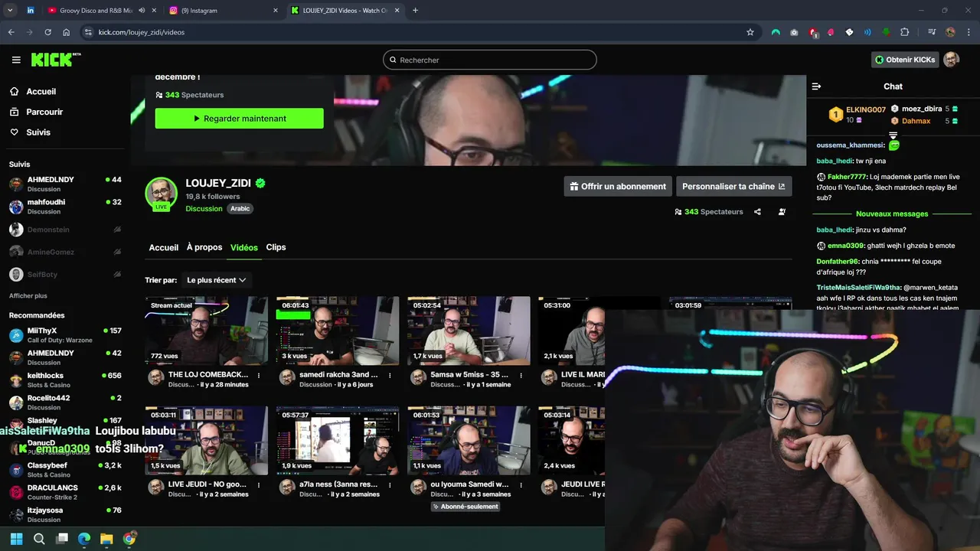Open DRACULANCS recommended channel
Screen dimensions: 980x551
coord(64,492)
